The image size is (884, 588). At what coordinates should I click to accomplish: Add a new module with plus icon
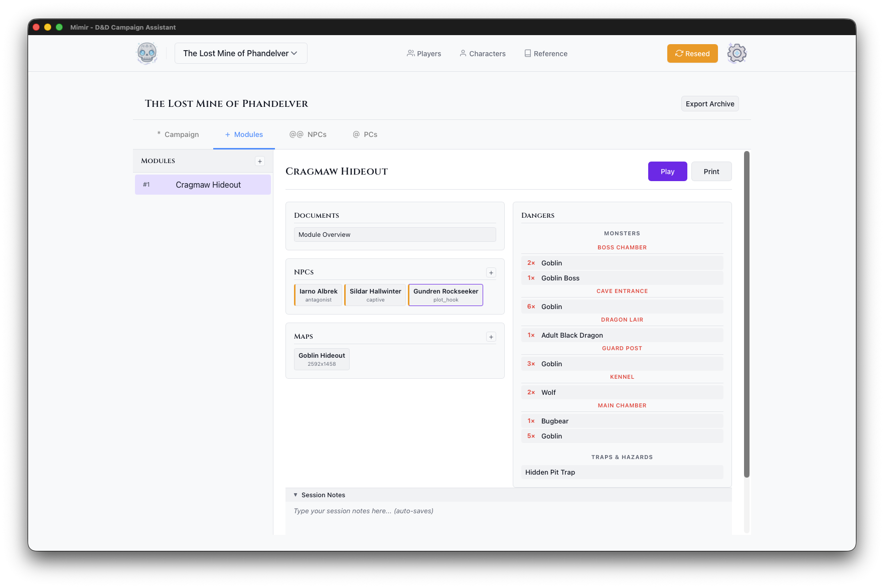pos(260,161)
